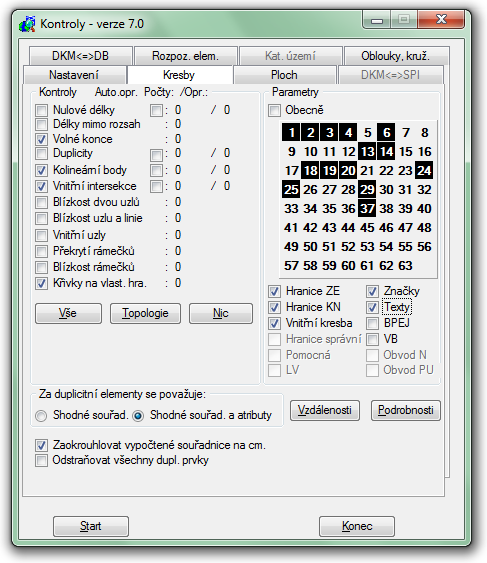Enable the BPEJ checkbox

click(x=372, y=323)
